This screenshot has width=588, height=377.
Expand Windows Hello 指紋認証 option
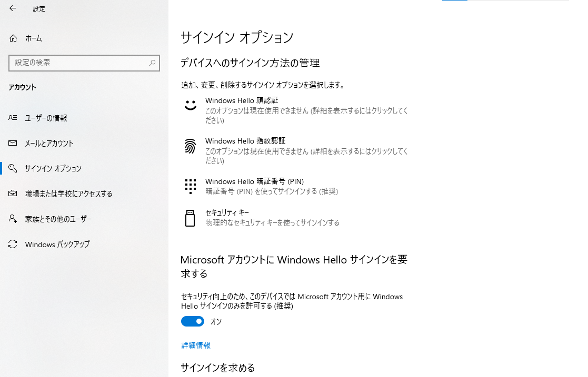(295, 151)
